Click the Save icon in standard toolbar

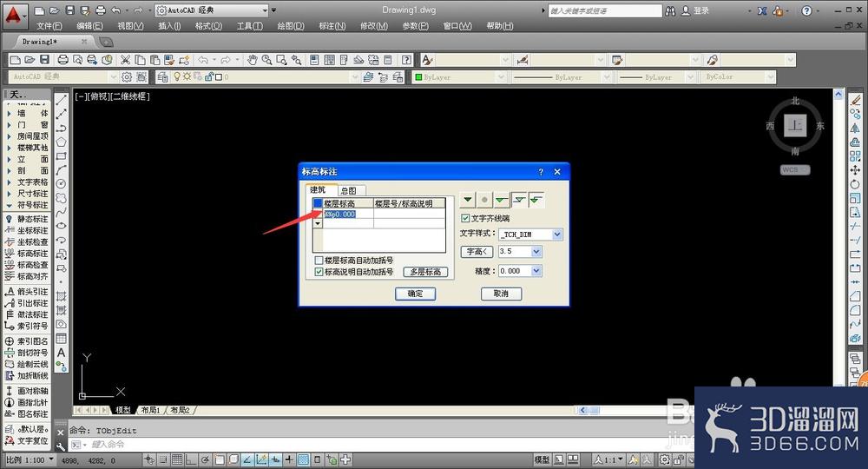tap(45, 60)
